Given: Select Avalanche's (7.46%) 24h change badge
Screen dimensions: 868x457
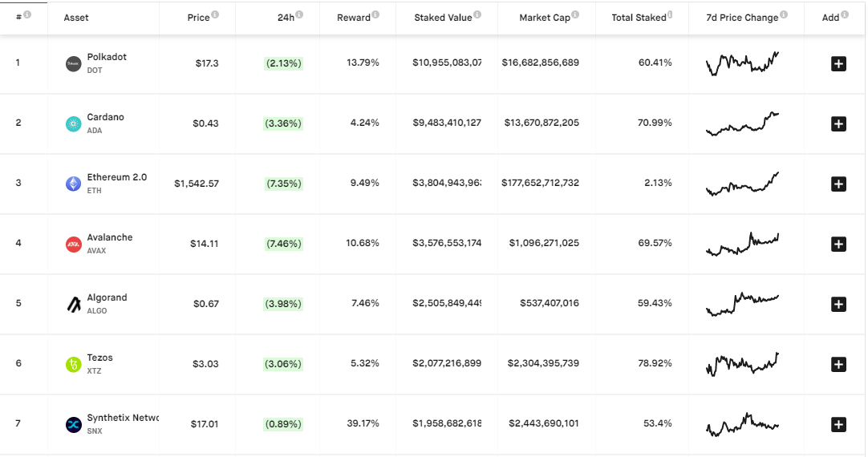Looking at the screenshot, I should [283, 244].
